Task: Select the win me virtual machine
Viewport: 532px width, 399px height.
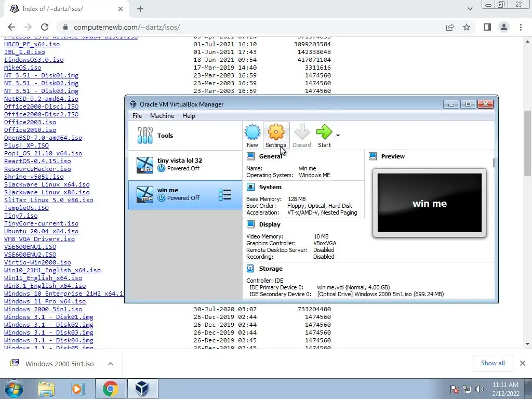Action: click(185, 195)
